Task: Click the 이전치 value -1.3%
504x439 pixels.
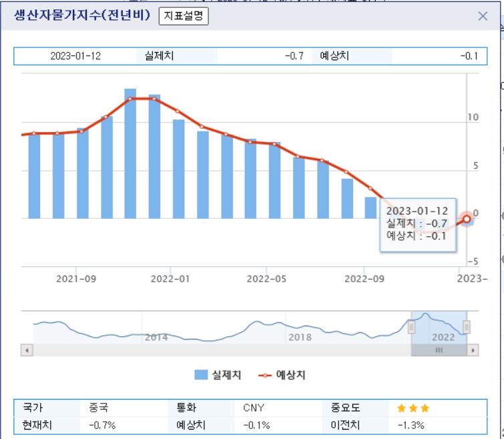Action: pos(411,425)
